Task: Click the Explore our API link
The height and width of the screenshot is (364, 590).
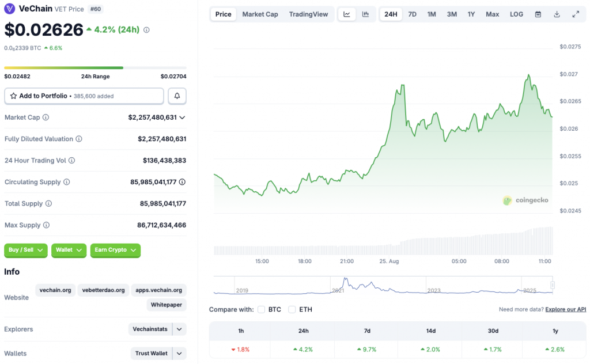Action: 566,309
